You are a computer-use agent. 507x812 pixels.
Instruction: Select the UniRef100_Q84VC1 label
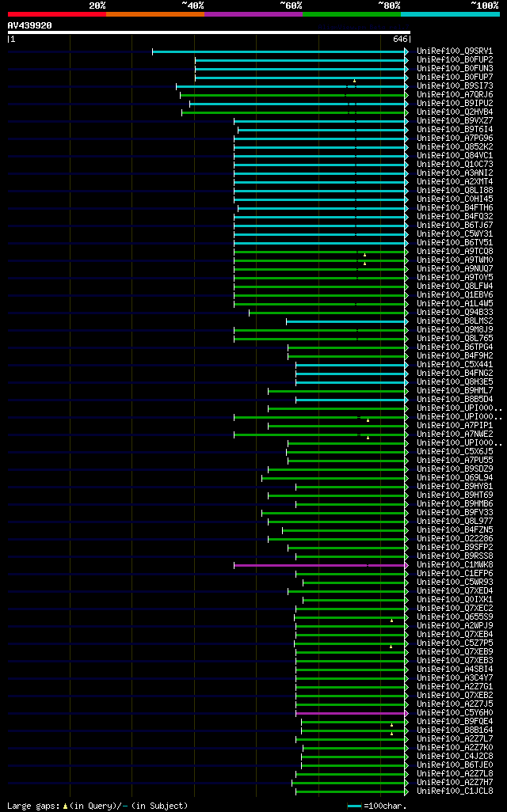pyautogui.click(x=455, y=156)
